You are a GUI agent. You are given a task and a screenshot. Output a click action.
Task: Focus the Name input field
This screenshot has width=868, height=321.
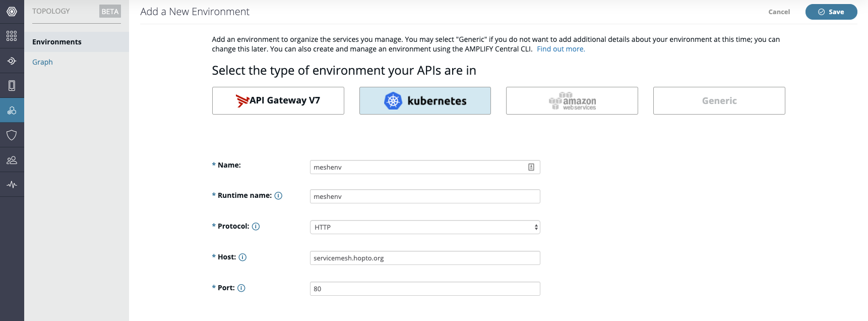click(x=425, y=167)
